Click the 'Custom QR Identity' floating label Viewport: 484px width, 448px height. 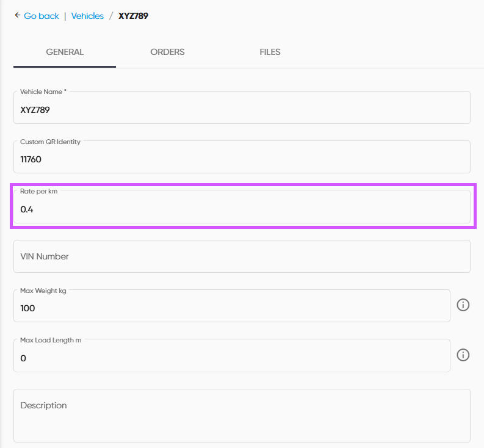click(50, 142)
